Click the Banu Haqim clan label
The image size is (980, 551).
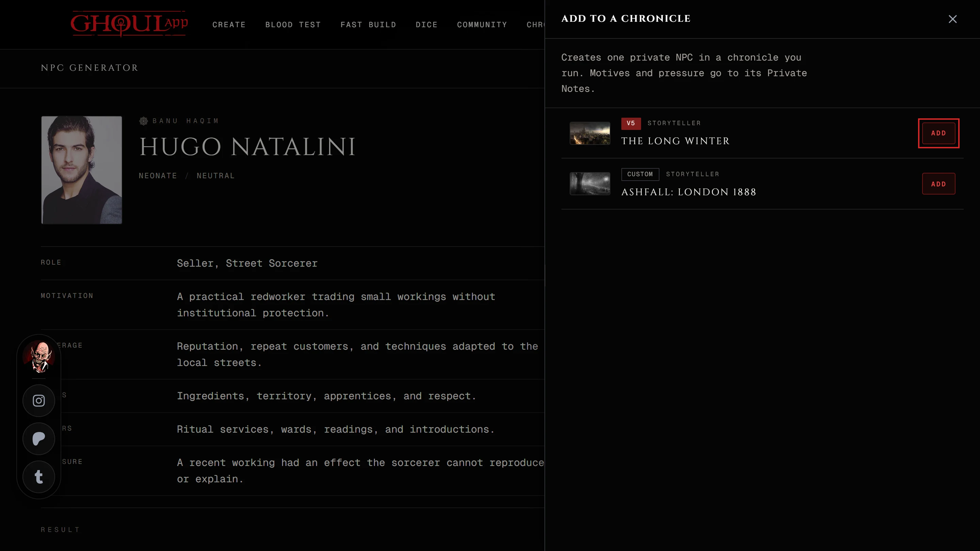(x=186, y=121)
